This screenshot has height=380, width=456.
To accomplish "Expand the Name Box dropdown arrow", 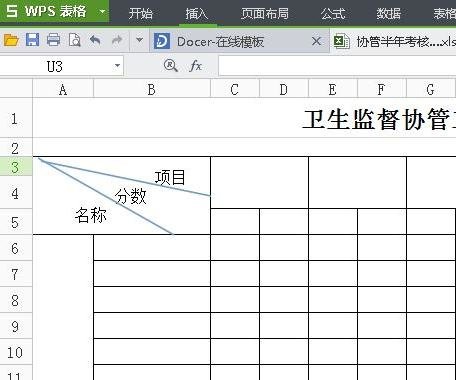I will [117, 66].
